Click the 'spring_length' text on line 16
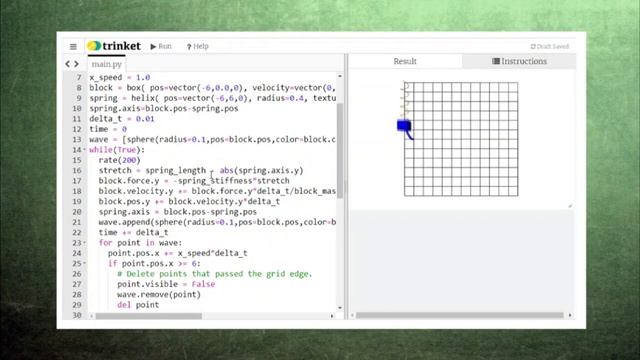The width and height of the screenshot is (640, 360). (176, 171)
